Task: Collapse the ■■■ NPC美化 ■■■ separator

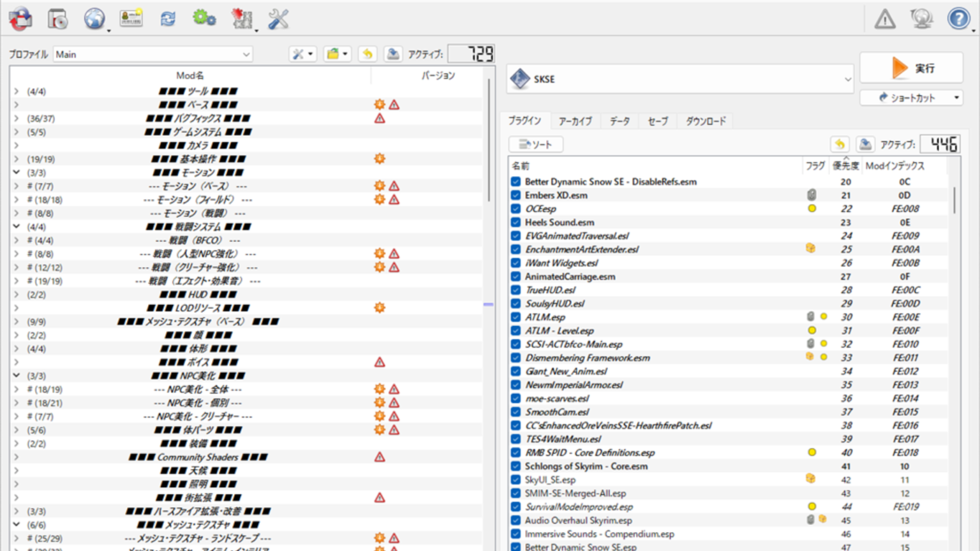Action: [x=17, y=376]
